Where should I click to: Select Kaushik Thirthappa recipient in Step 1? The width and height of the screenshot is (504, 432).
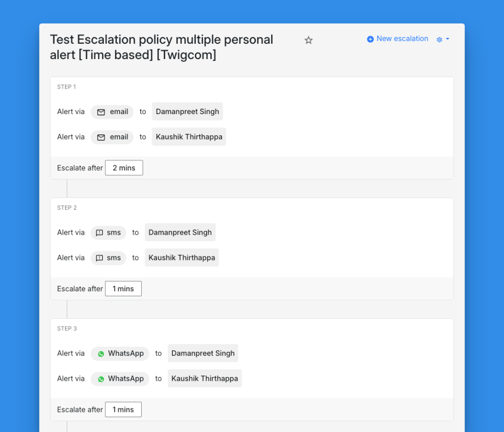click(189, 137)
